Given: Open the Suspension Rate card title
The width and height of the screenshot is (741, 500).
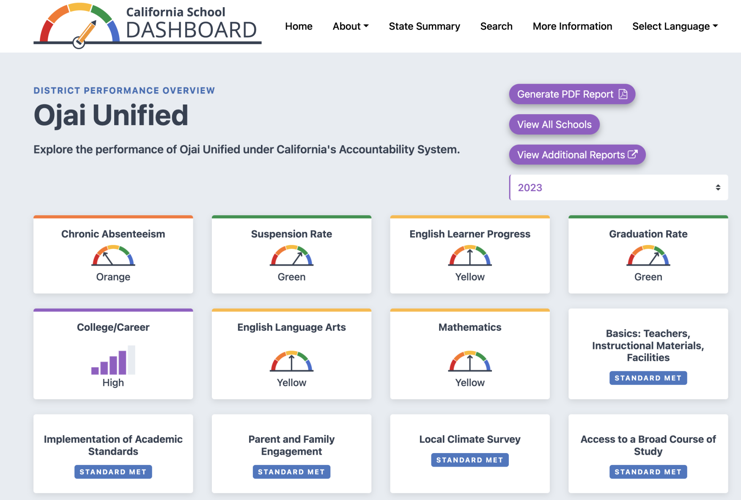Looking at the screenshot, I should tap(292, 234).
